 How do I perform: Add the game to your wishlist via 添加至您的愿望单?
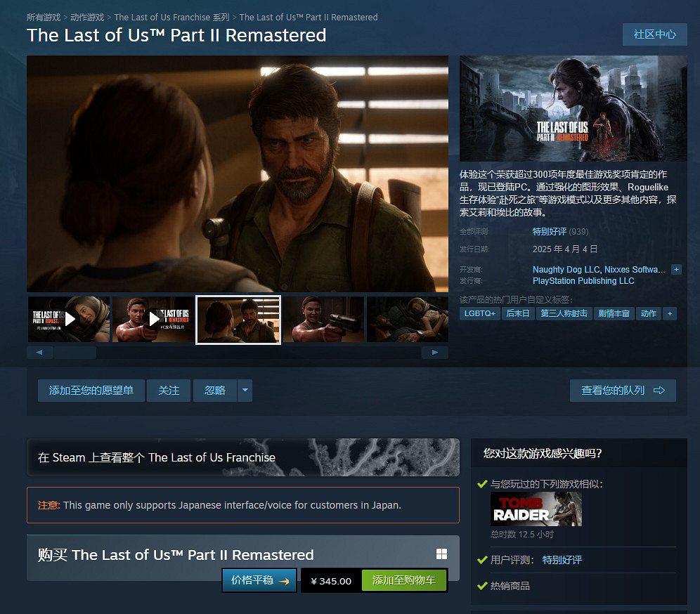(91, 391)
